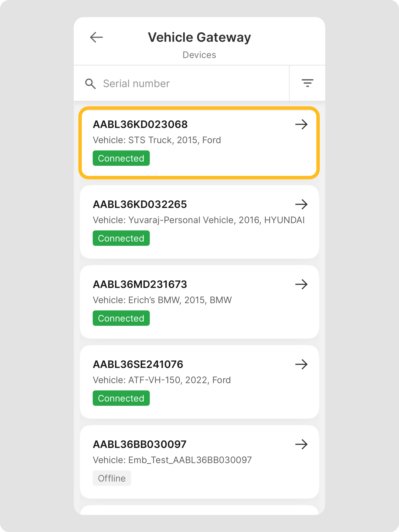Open arrow for device AABL36KD023068
Viewport: 399px width, 532px height.
click(301, 125)
